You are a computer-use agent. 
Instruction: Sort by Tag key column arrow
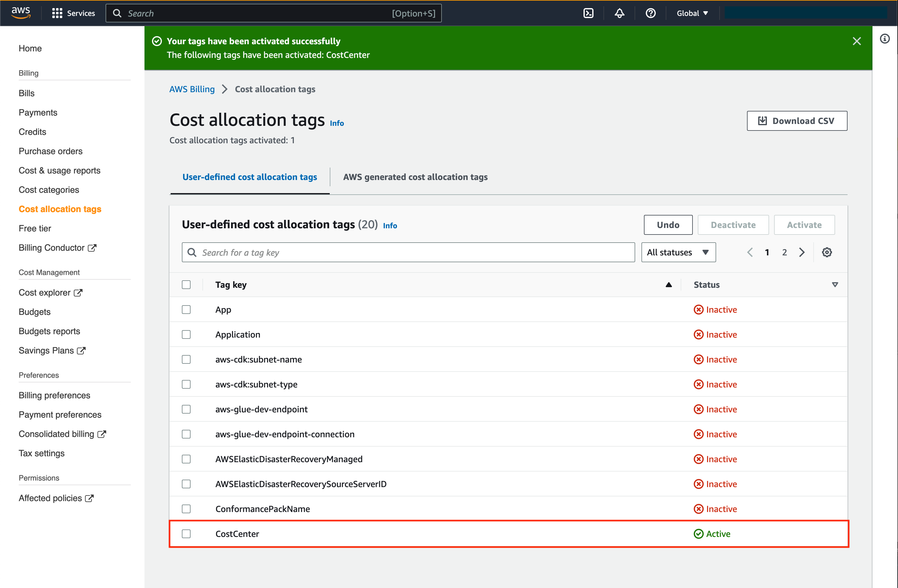[668, 285]
